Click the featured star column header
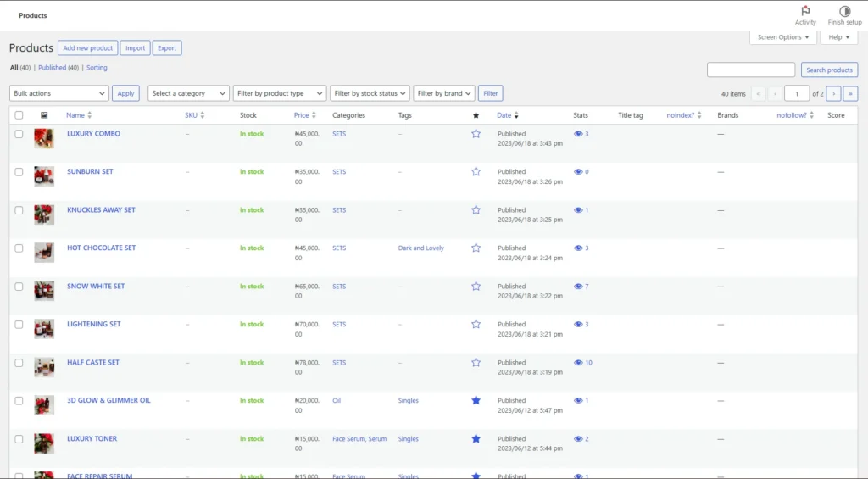 tap(476, 115)
